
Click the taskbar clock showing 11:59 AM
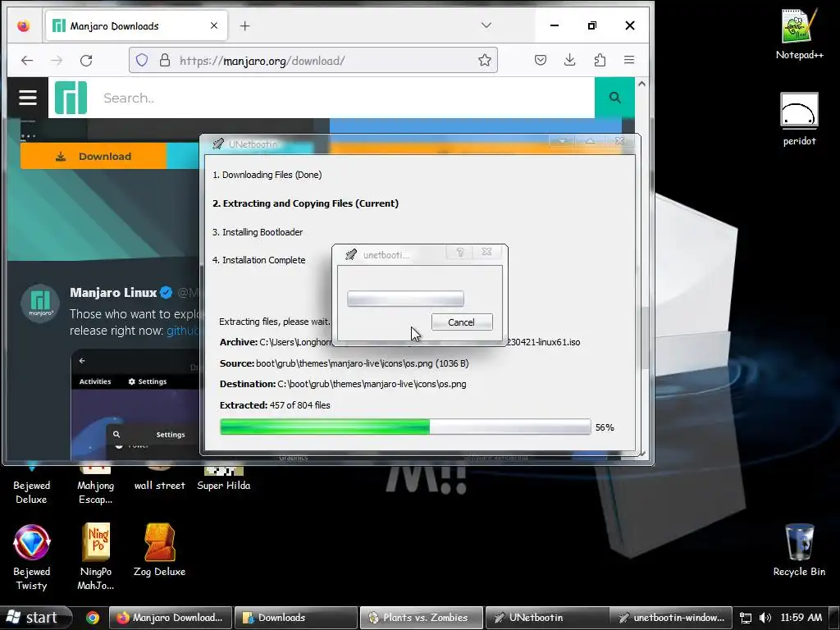click(x=801, y=618)
